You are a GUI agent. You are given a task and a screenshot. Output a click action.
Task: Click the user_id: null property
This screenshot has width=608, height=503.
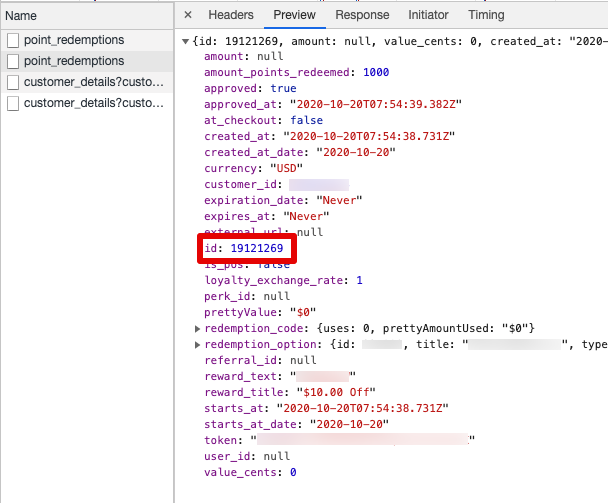[247, 456]
